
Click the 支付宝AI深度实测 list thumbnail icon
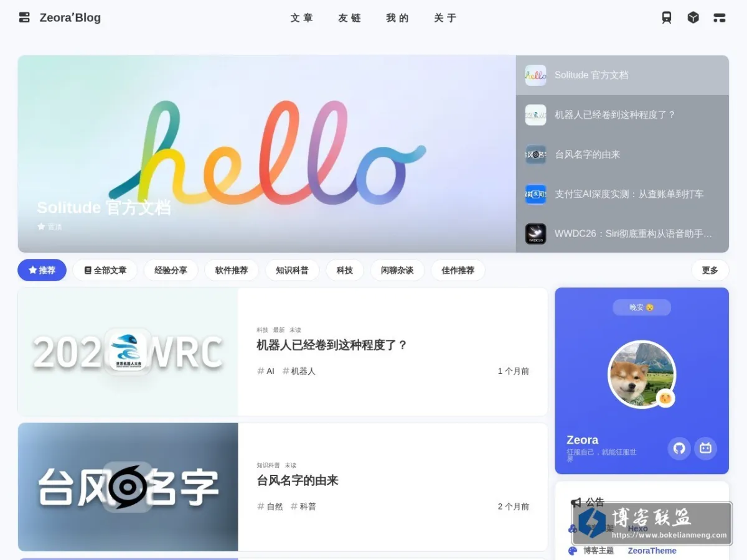(535, 194)
